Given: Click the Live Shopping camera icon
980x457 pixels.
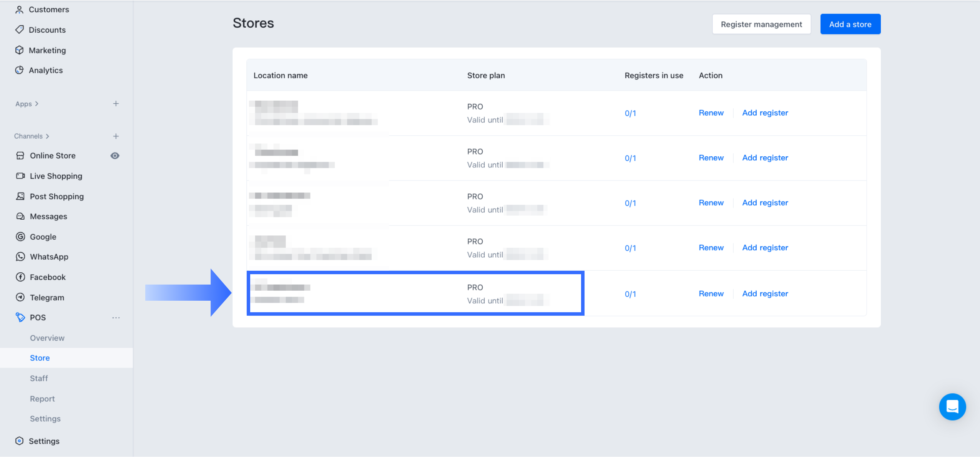Looking at the screenshot, I should point(20,176).
